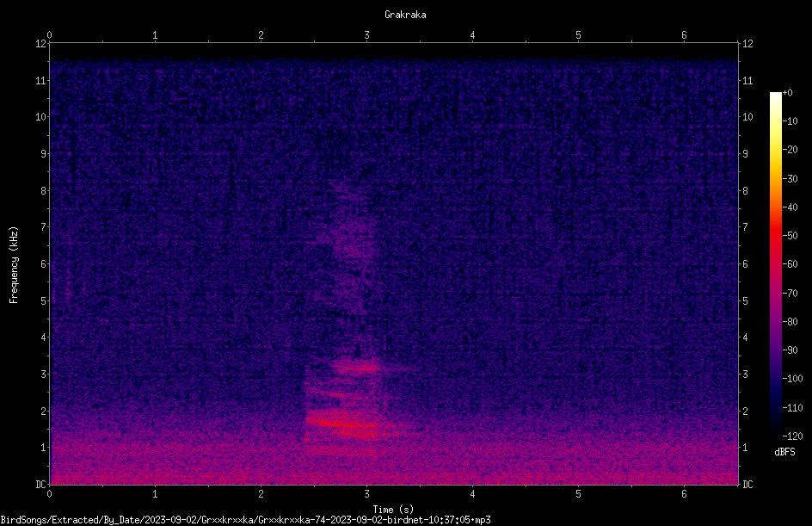
Task: Click the 6 second mark on top axis
Action: tap(684, 35)
